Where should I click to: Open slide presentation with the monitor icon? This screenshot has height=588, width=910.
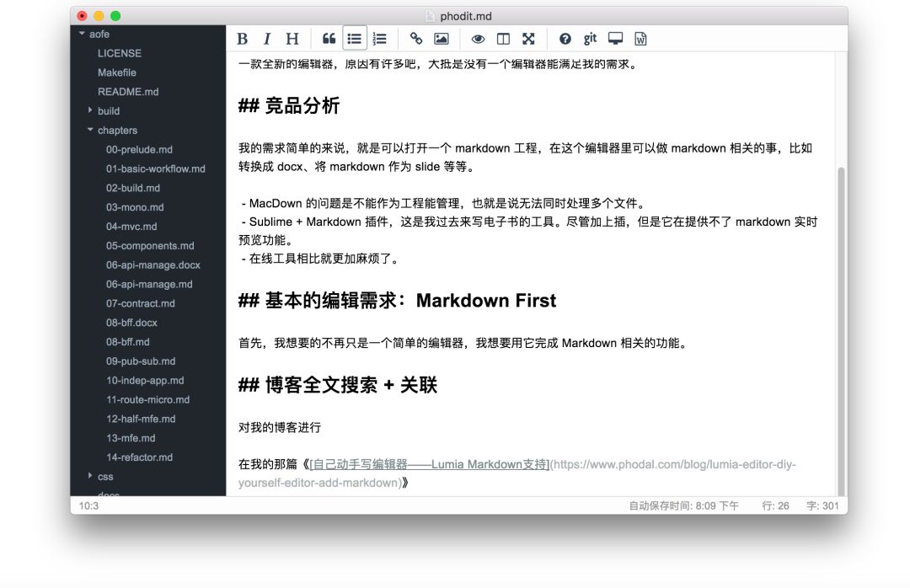point(615,39)
